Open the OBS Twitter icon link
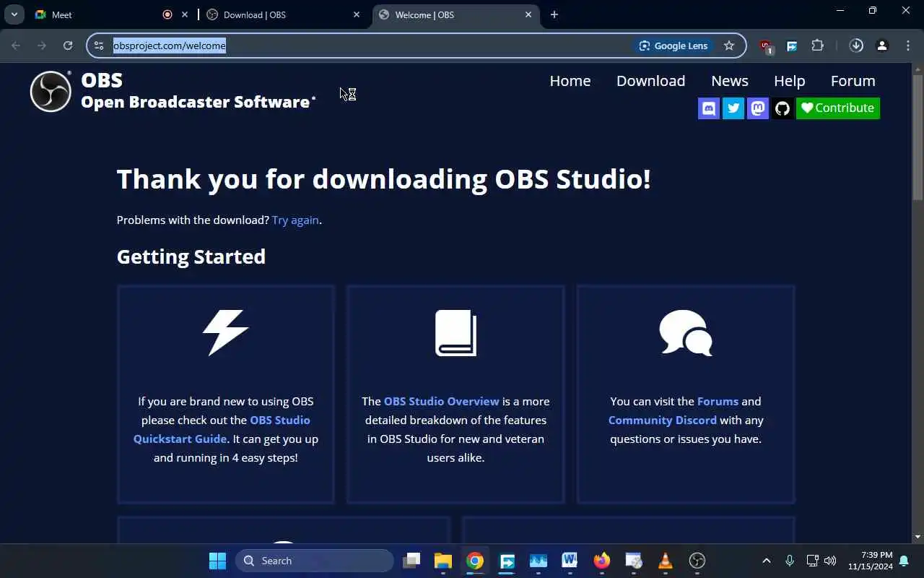The image size is (924, 578). 733,108
